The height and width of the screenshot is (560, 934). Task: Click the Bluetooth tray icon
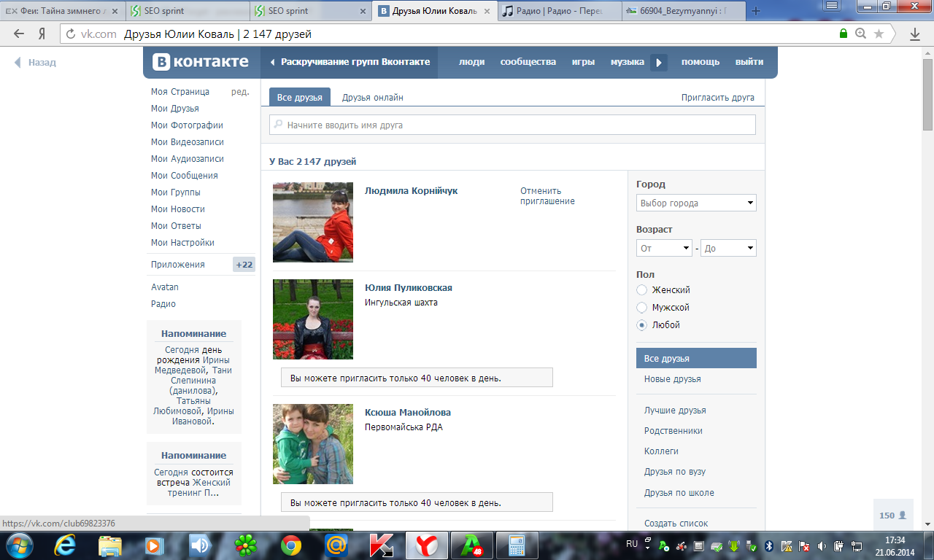768,545
